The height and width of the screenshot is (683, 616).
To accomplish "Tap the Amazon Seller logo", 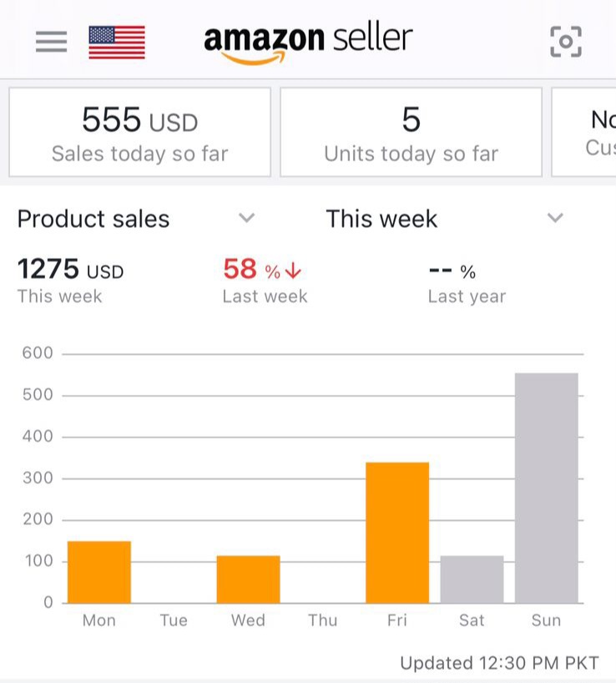I will [x=308, y=42].
